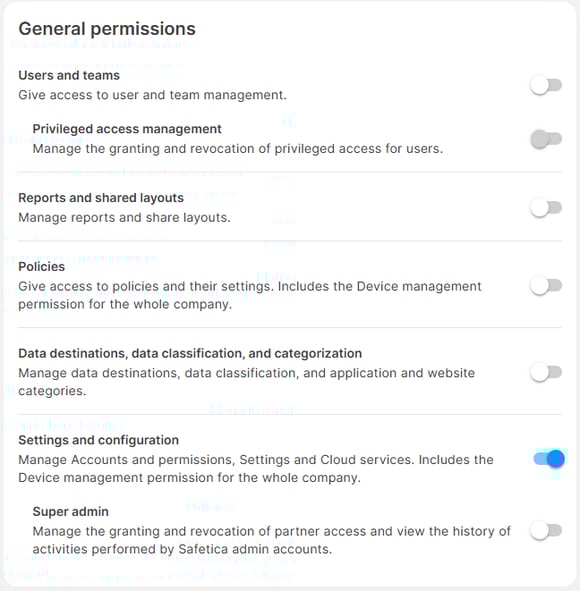Disable the Settings and configuration toggle
580x591 pixels.
click(x=549, y=459)
